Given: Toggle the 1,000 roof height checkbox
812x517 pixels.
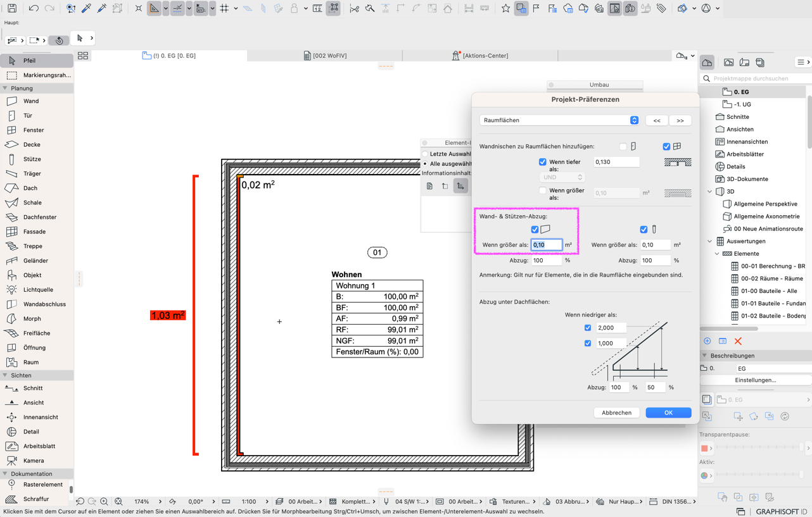Looking at the screenshot, I should click(588, 343).
